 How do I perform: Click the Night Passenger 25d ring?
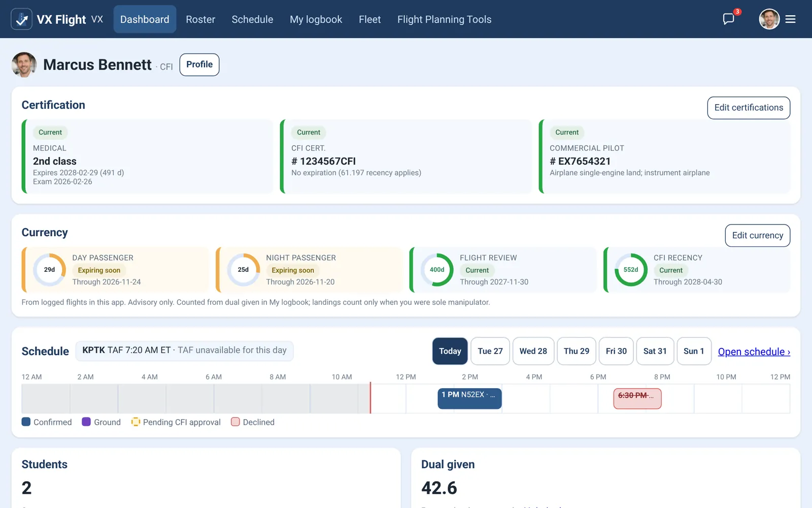[243, 270]
